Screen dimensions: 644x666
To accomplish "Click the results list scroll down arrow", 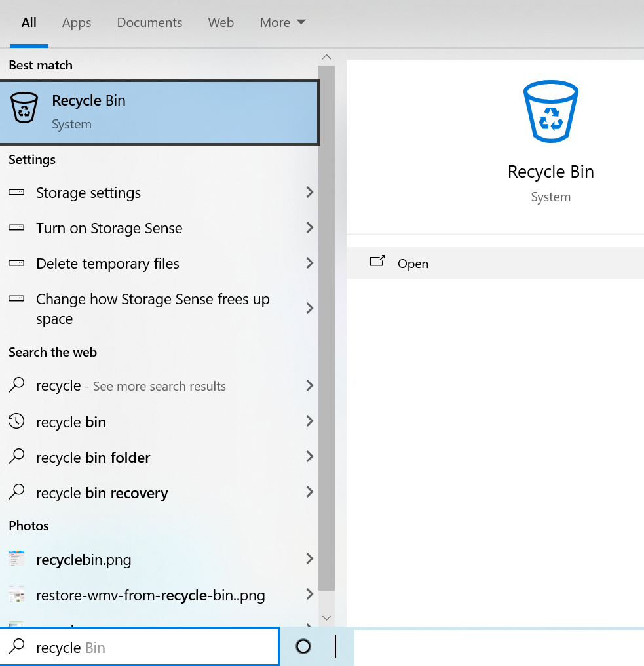I will pos(326,618).
